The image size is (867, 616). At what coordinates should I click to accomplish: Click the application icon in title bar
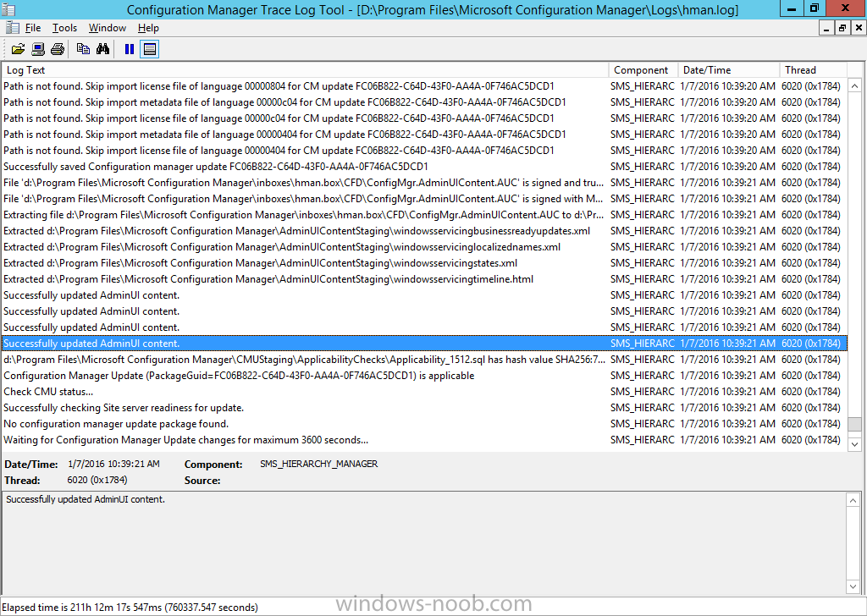point(8,9)
